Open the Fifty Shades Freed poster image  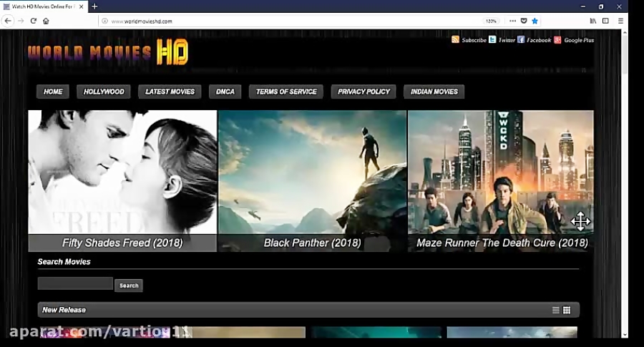[122, 172]
